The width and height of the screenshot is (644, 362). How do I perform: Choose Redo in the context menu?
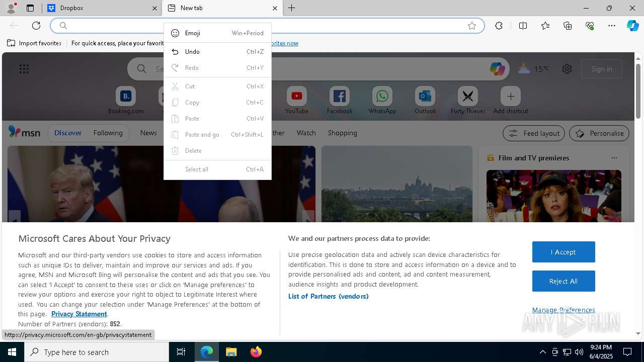coord(217,68)
